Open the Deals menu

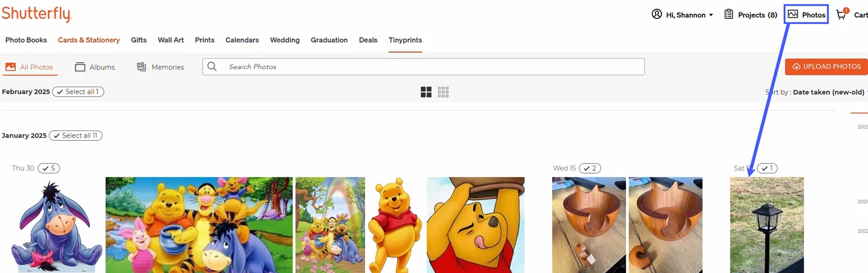pyautogui.click(x=368, y=40)
